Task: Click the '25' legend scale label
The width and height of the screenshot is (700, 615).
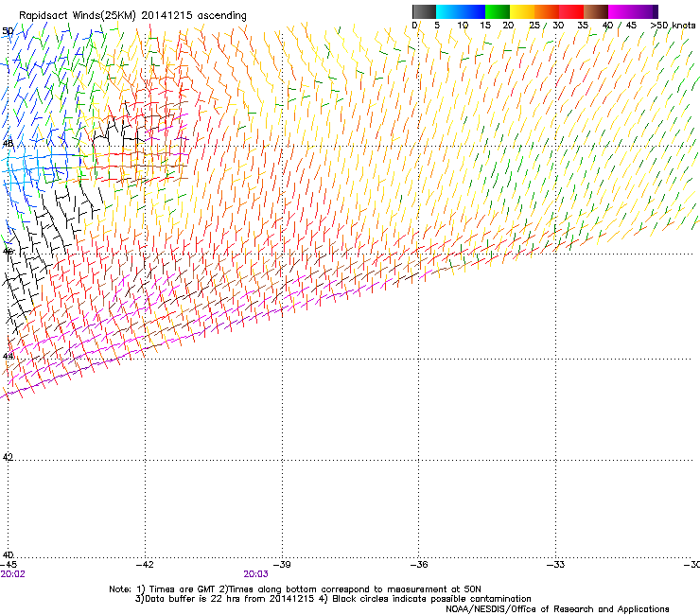Action: tap(534, 26)
